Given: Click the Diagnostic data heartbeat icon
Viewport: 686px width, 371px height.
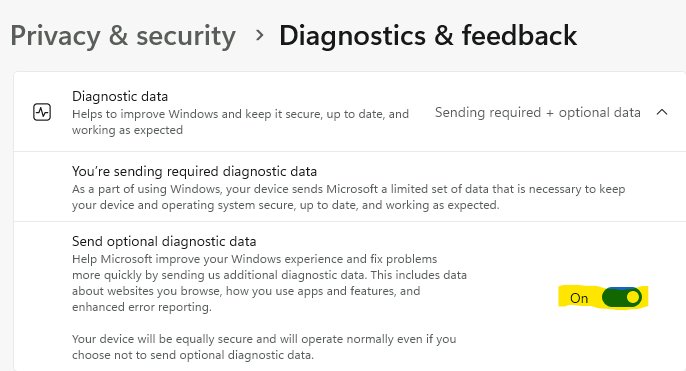Looking at the screenshot, I should (x=42, y=112).
